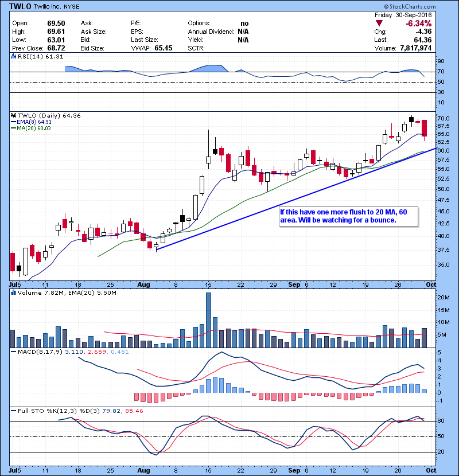Toggle the RSI(14) indicator legend
459x476 pixels.
coord(32,56)
